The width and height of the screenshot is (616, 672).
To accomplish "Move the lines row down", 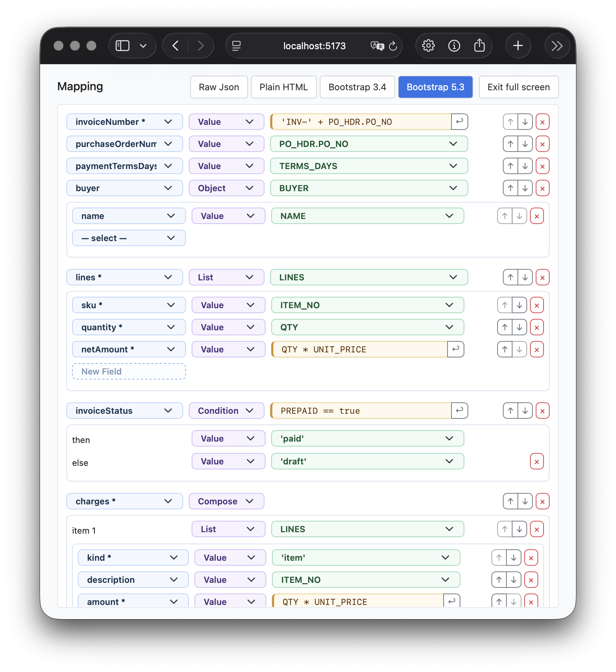I will click(525, 278).
